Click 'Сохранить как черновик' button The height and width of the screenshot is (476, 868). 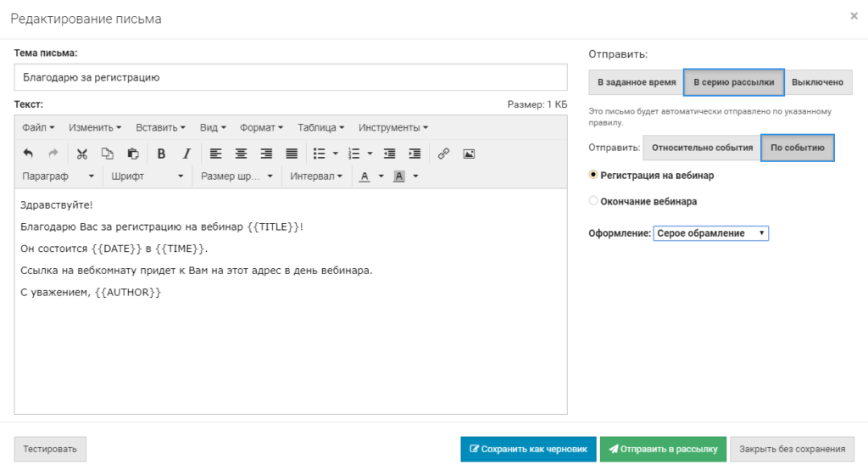pos(528,449)
